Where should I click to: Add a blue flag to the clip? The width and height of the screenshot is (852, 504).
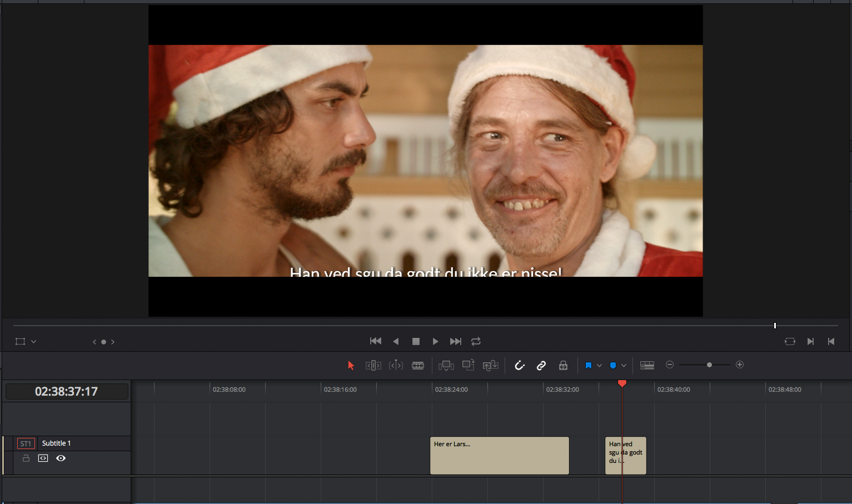coord(588,365)
